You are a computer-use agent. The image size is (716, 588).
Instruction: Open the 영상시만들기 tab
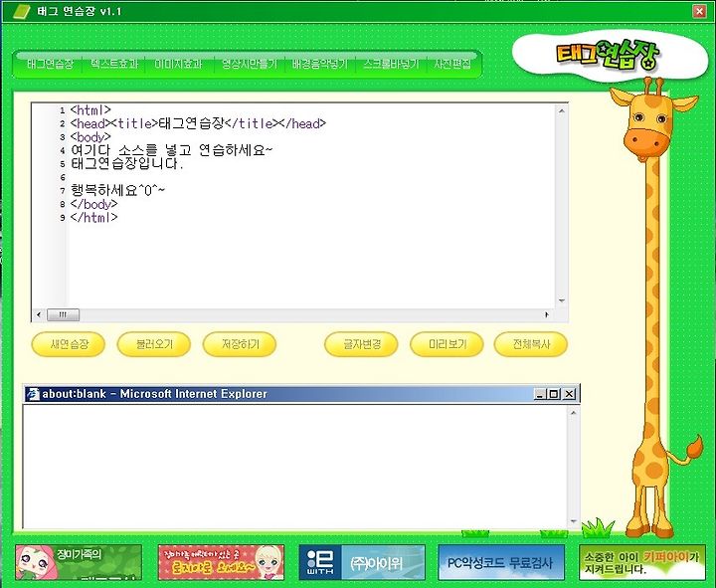(x=250, y=64)
